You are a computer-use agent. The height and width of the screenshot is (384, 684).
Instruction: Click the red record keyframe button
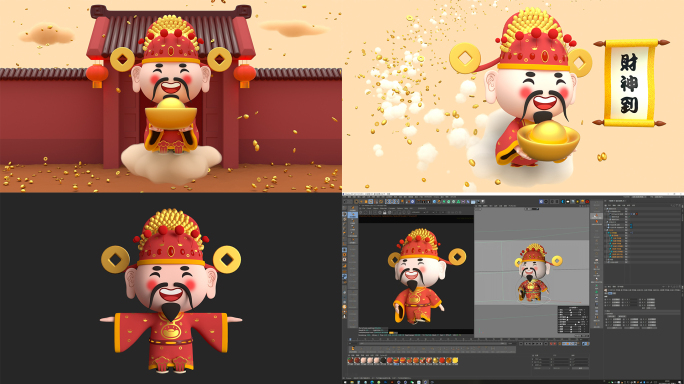coord(551,344)
